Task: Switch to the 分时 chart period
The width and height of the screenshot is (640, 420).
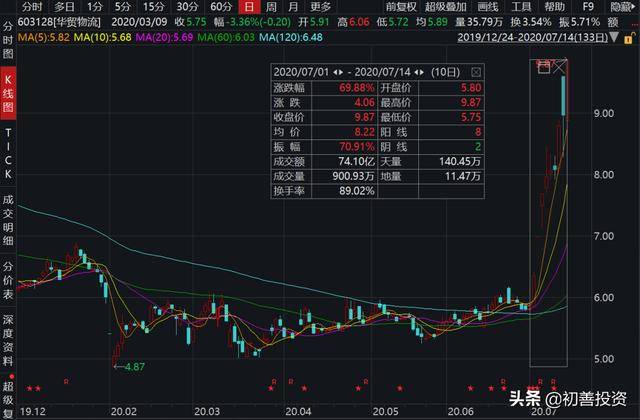Action: point(32,7)
